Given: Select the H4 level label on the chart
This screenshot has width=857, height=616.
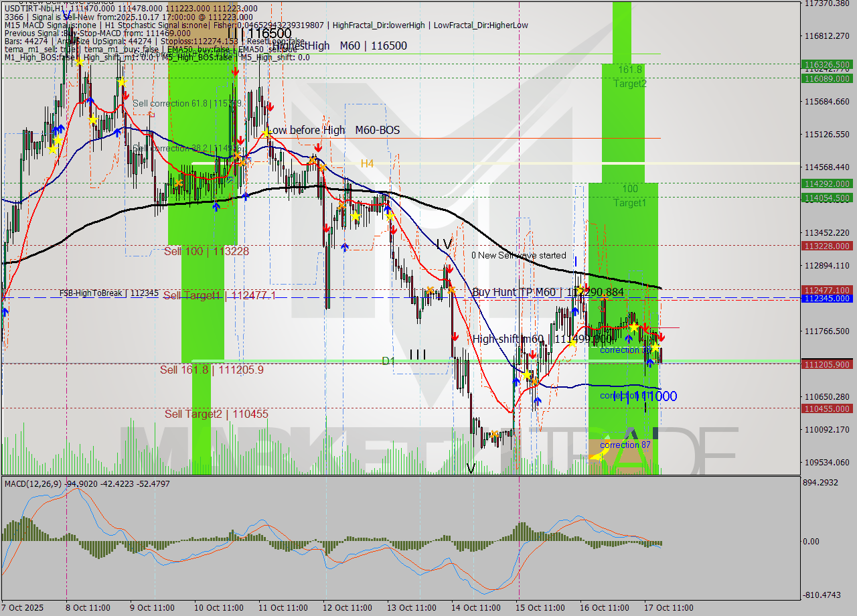Looking at the screenshot, I should [367, 163].
